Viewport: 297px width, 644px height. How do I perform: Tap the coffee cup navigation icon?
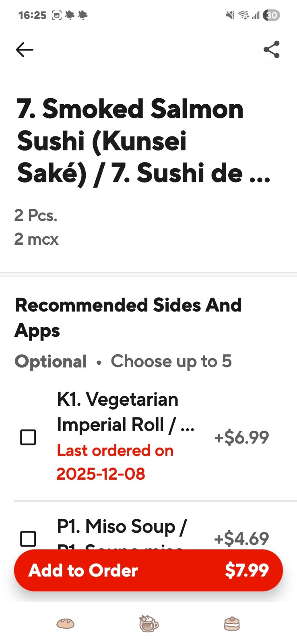pyautogui.click(x=148, y=623)
